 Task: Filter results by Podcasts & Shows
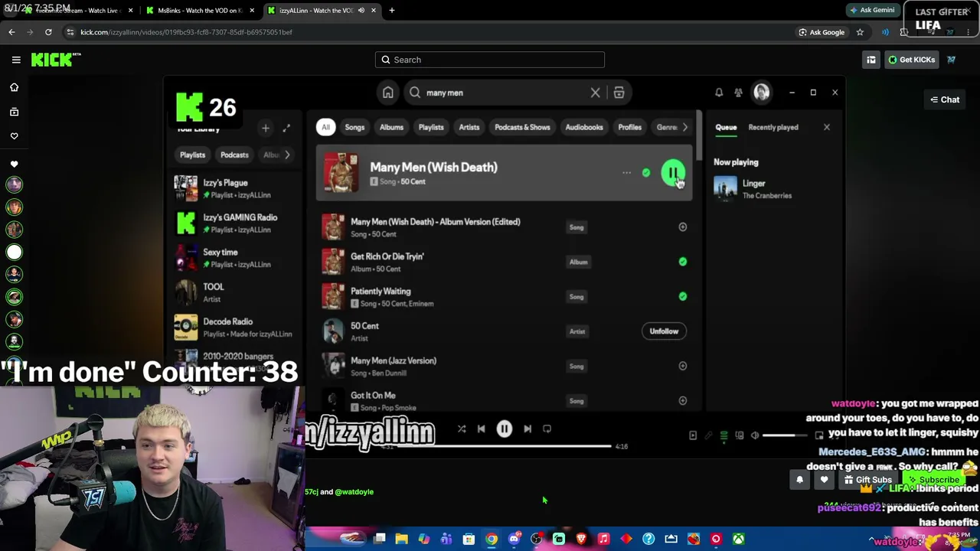pos(522,127)
